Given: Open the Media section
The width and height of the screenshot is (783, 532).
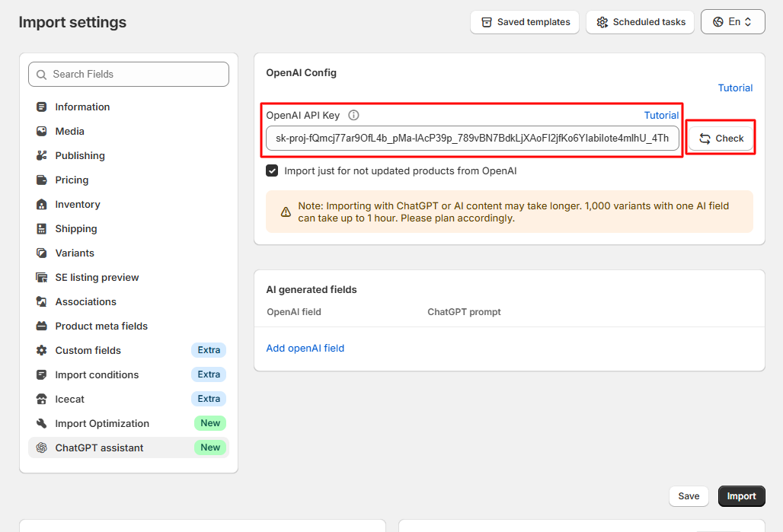Looking at the screenshot, I should (x=129, y=131).
